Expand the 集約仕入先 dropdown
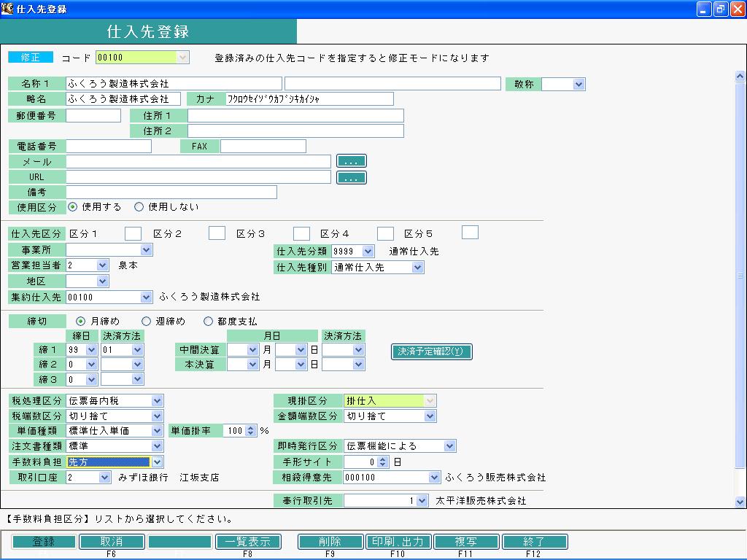The image size is (747, 560). (146, 297)
